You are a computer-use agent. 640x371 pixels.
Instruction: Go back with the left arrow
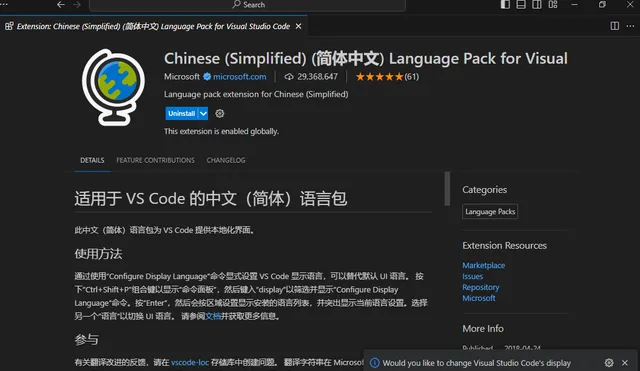pos(61,4)
